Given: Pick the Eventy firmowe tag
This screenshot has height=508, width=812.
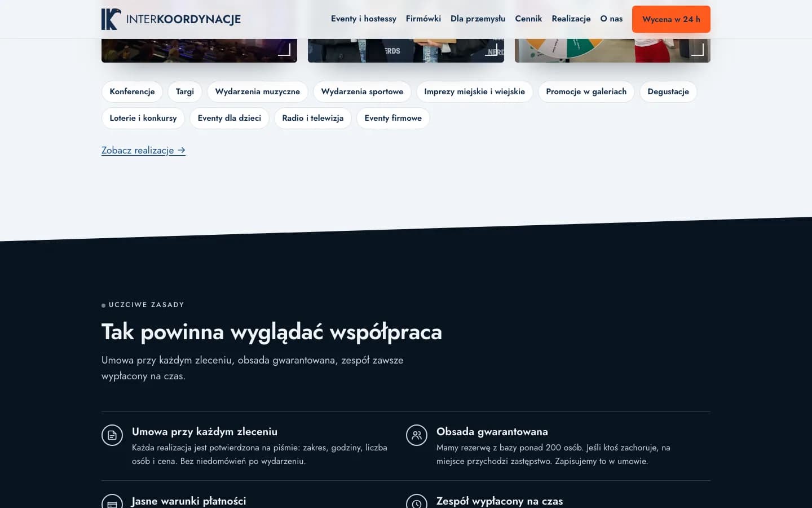Looking at the screenshot, I should tap(393, 118).
